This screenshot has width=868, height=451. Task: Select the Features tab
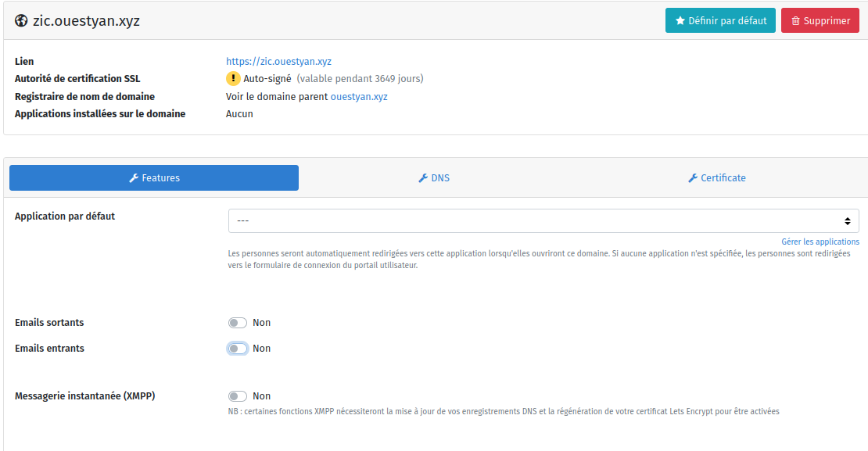pos(154,178)
